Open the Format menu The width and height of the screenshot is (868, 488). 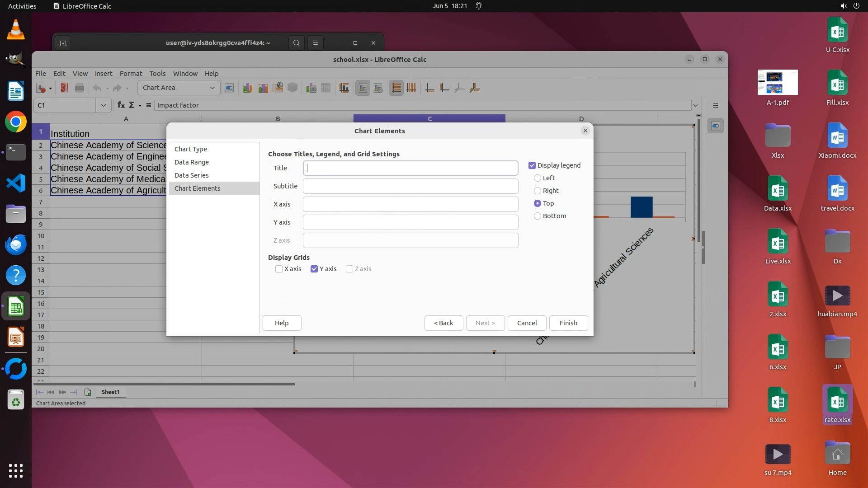pyautogui.click(x=131, y=74)
